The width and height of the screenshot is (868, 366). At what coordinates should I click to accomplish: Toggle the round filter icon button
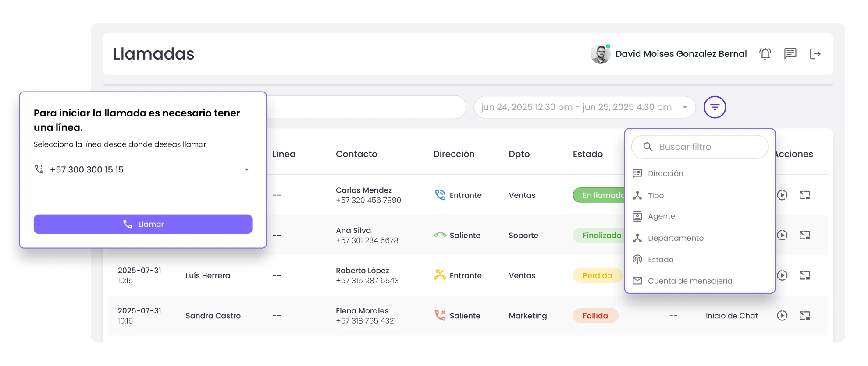[715, 107]
